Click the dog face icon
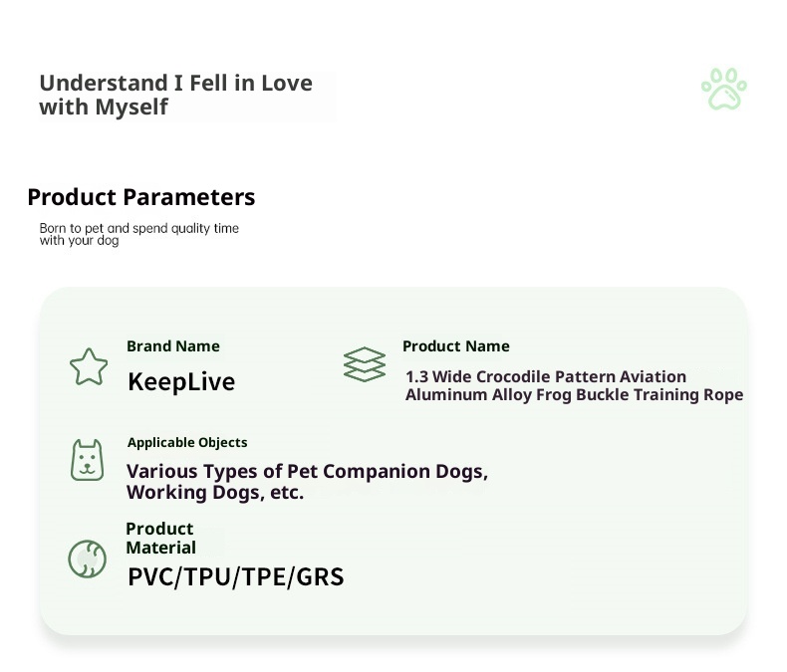This screenshot has width=787, height=672. click(88, 461)
